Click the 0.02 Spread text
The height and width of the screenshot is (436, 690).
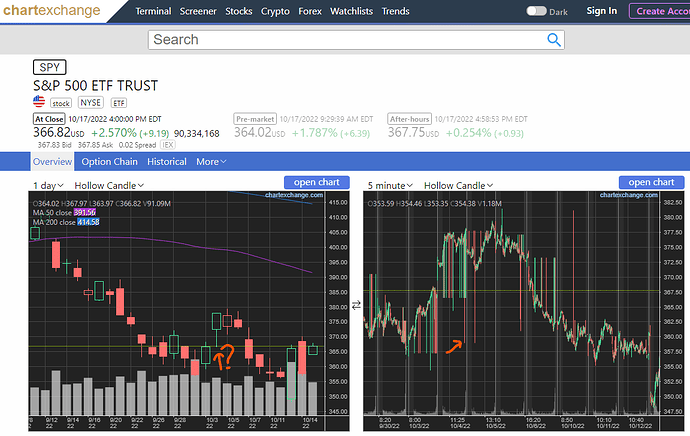(x=137, y=145)
